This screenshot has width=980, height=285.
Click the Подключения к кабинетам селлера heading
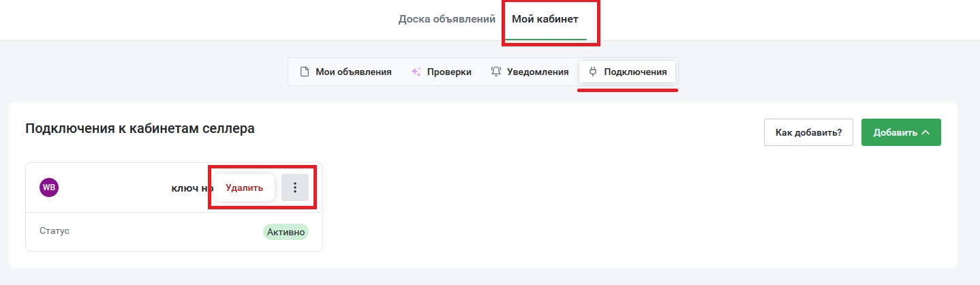(x=140, y=128)
